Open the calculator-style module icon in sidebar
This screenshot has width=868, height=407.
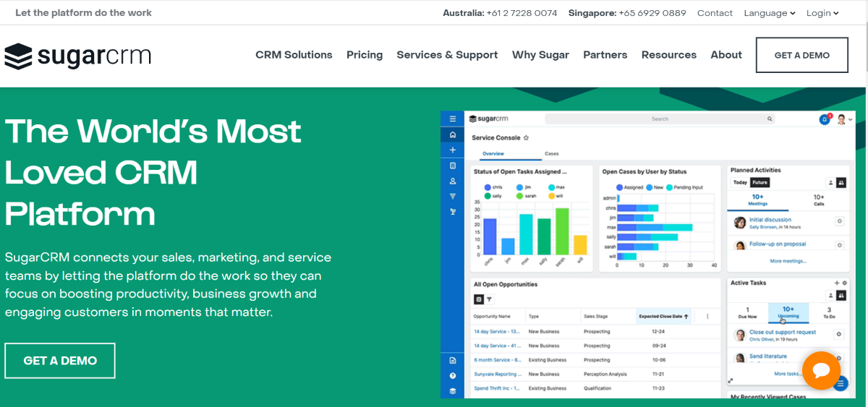(x=453, y=166)
